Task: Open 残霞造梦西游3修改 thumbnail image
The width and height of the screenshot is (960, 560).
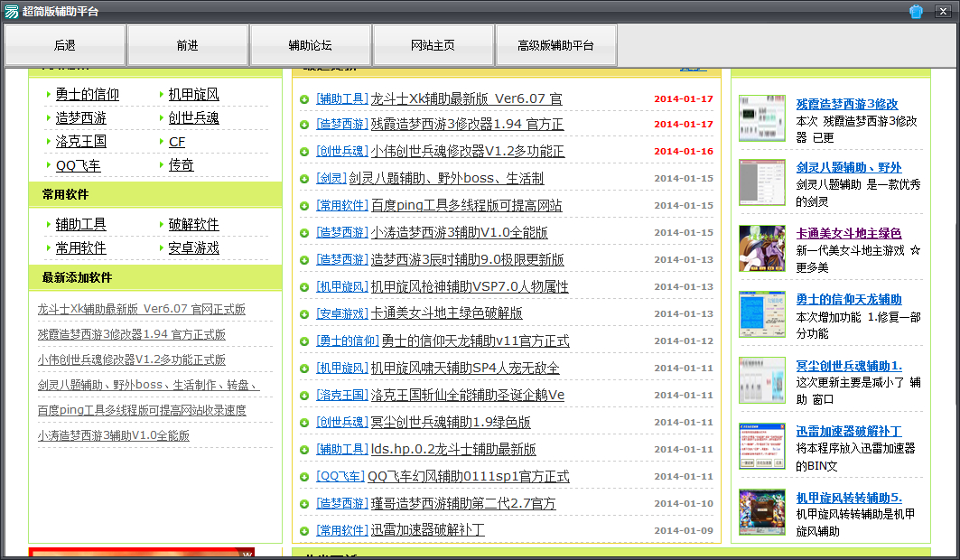Action: 761,118
